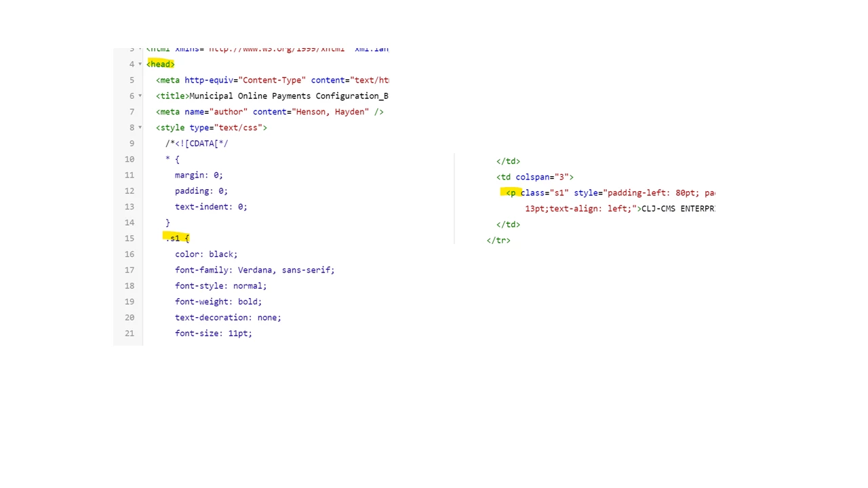
Task: Click the font-family Verdana declaration
Action: click(x=255, y=270)
